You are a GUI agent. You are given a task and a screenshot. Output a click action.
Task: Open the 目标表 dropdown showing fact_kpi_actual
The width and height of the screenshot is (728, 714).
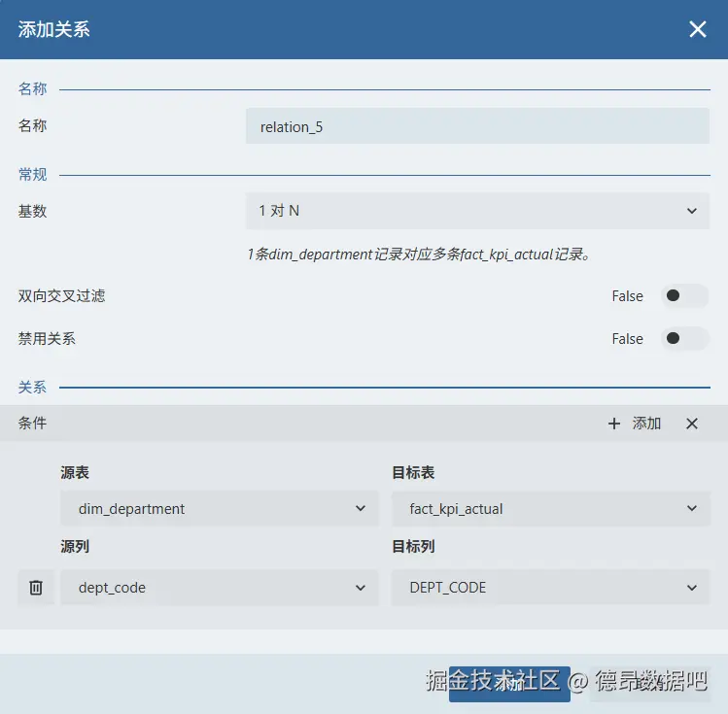click(x=551, y=508)
